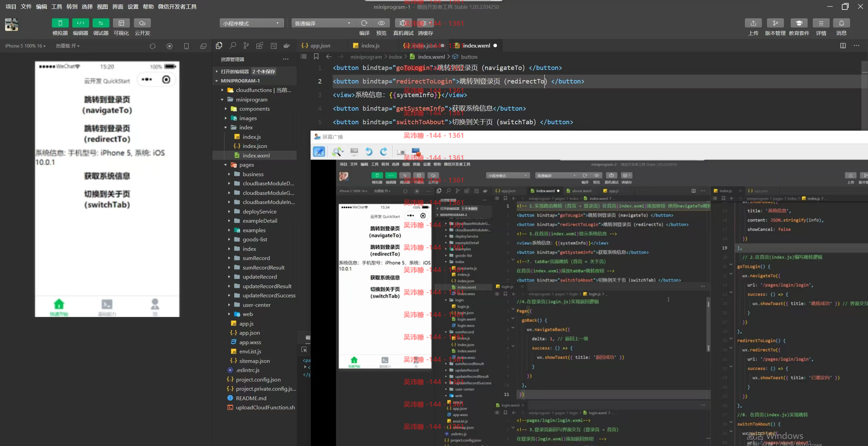Select index.wxml in the file tree
This screenshot has height=446, width=868.
(254, 155)
